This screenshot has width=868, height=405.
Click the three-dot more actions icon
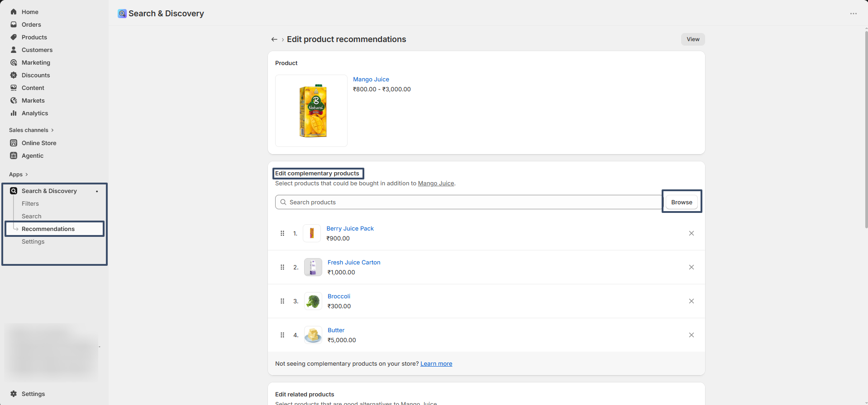click(853, 14)
